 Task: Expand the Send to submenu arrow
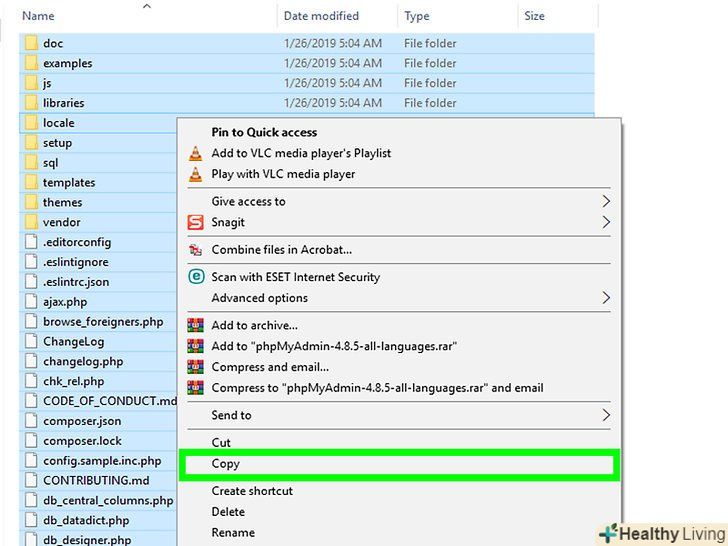606,415
